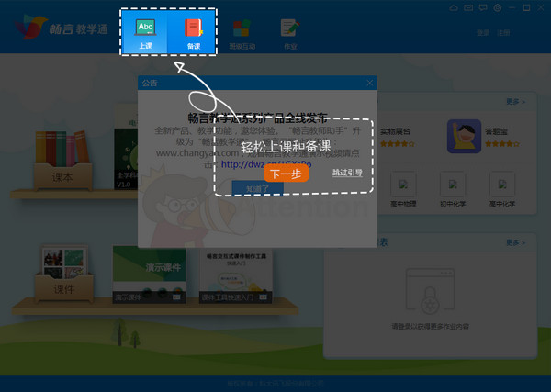551x392 pixels.
Task: Select the 班班互动 colorful grid icon
Action: tap(242, 32)
